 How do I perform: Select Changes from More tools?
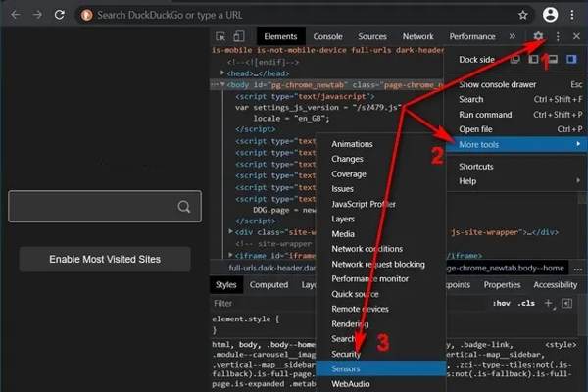tap(381, 159)
